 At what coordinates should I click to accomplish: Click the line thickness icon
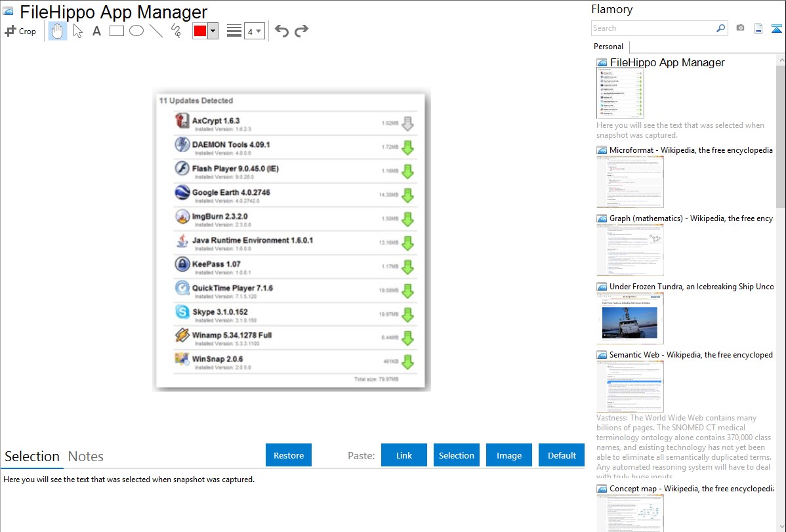(x=234, y=31)
